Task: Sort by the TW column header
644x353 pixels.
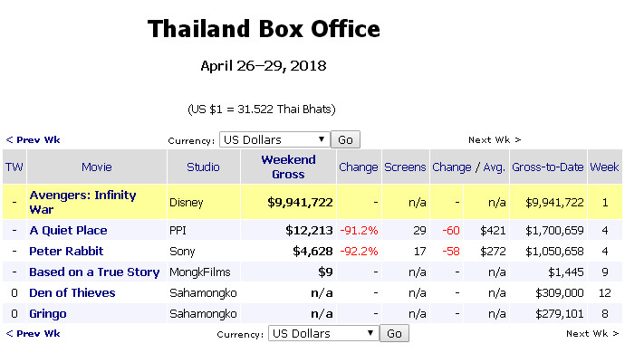Action: tap(14, 167)
